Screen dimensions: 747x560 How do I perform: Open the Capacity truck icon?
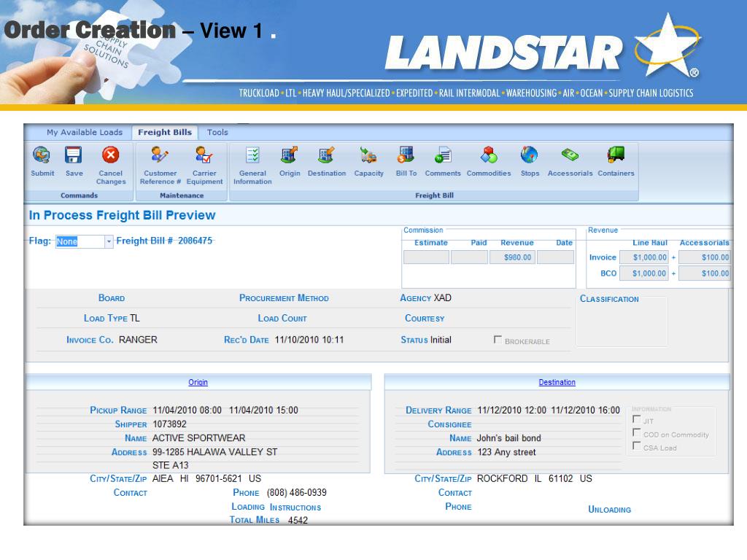(x=368, y=155)
